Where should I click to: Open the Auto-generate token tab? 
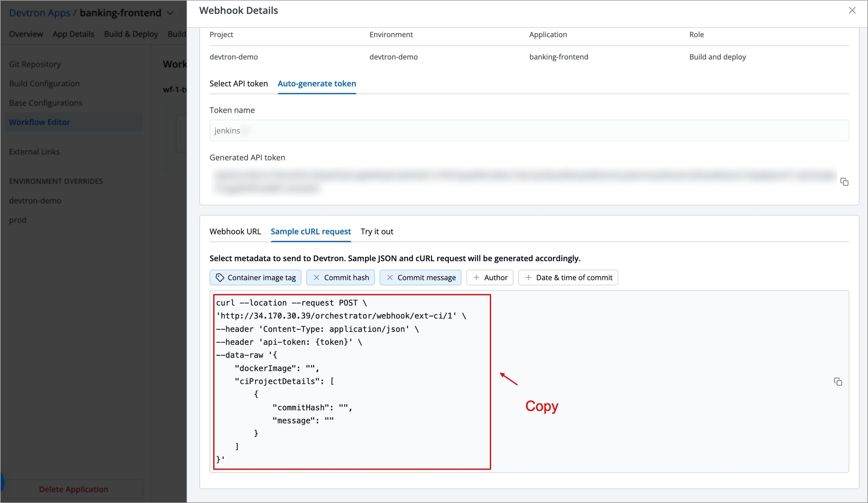[316, 84]
